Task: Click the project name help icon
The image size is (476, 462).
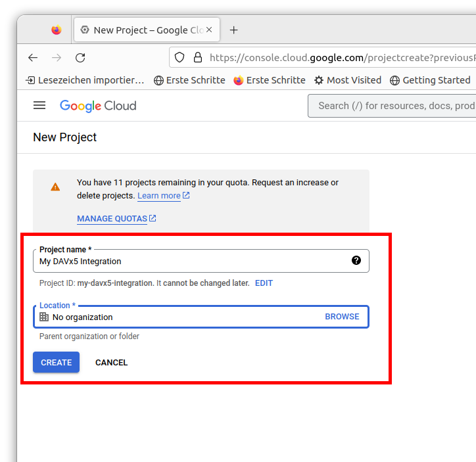Action: 356,260
